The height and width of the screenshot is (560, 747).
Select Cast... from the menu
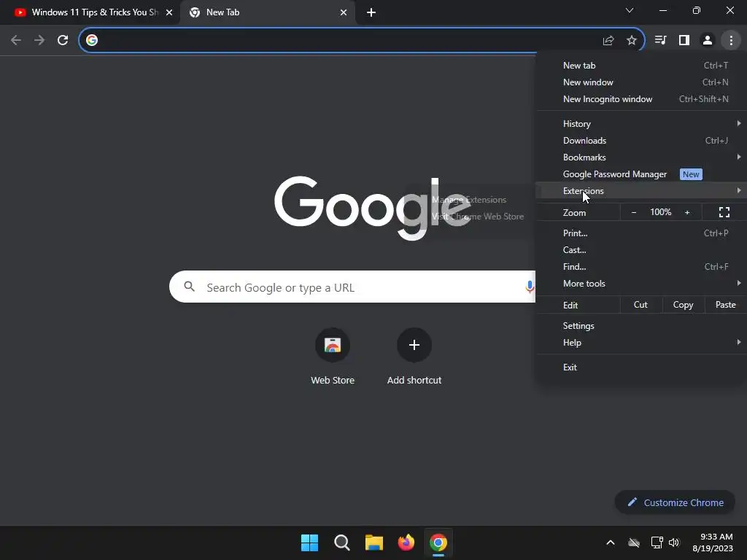coord(641,249)
